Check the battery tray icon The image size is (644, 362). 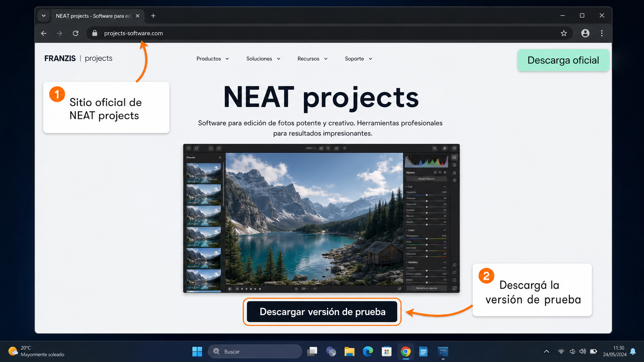(594, 351)
